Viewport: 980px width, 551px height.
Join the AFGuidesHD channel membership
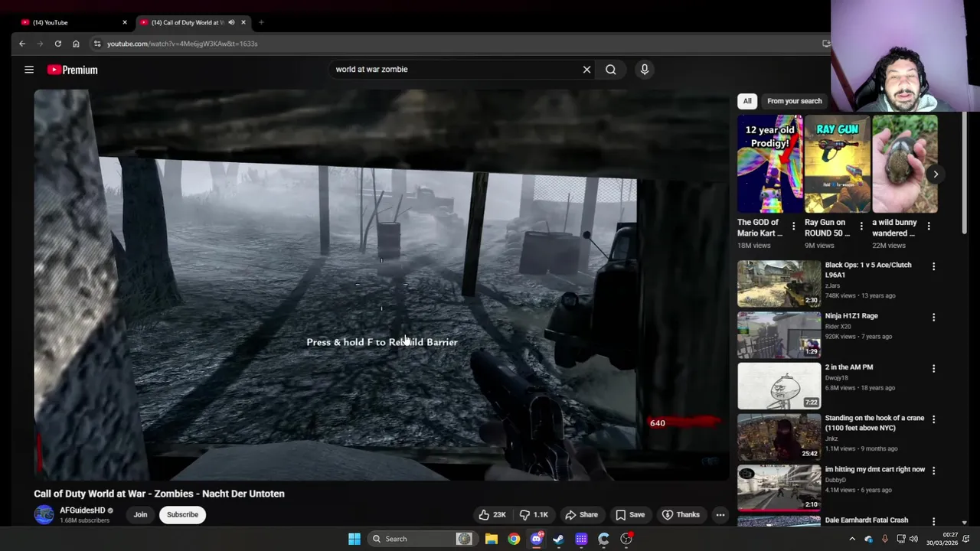click(x=140, y=515)
